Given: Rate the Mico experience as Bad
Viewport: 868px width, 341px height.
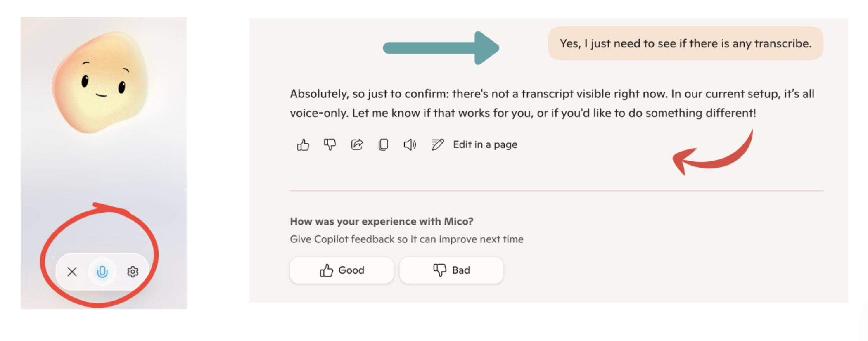Looking at the screenshot, I should point(452,270).
